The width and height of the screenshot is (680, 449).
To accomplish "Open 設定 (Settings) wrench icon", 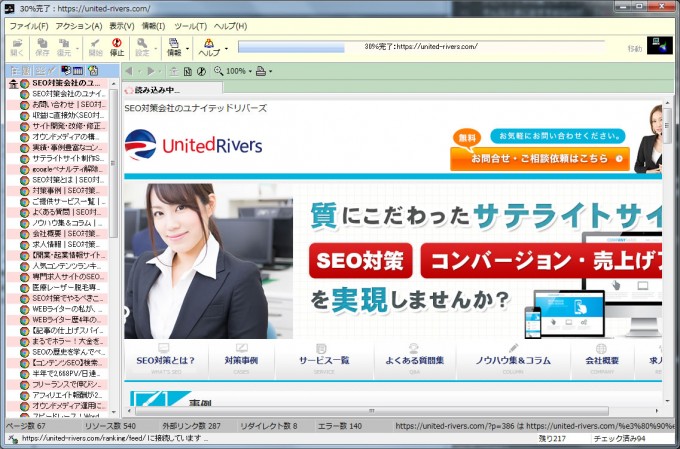I will coord(142,47).
